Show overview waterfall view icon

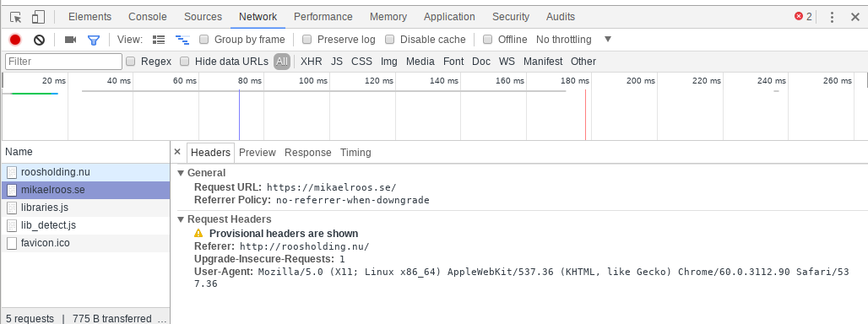[182, 40]
